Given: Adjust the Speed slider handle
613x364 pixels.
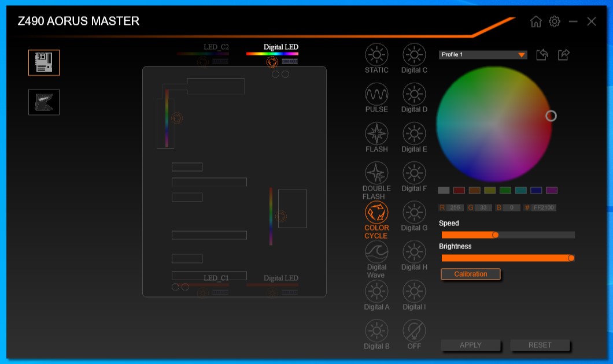Looking at the screenshot, I should (496, 235).
